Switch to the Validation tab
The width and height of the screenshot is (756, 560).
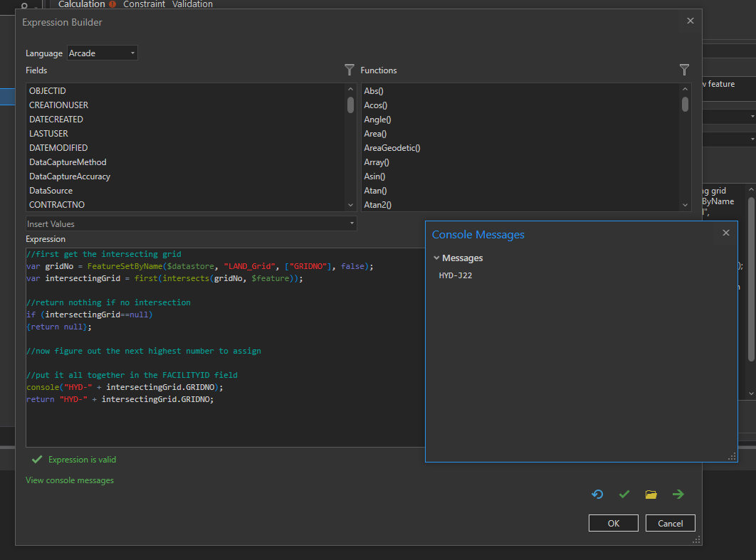coord(192,4)
